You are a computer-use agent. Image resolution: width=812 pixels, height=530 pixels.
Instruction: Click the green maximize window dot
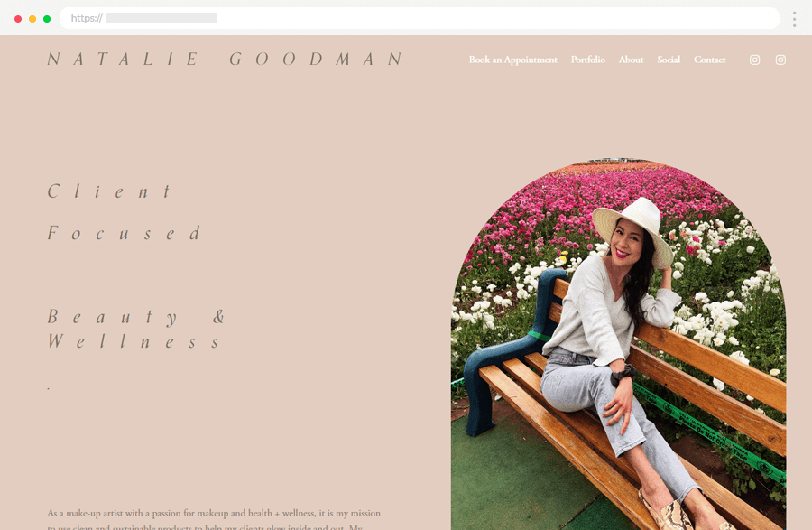pos(47,19)
